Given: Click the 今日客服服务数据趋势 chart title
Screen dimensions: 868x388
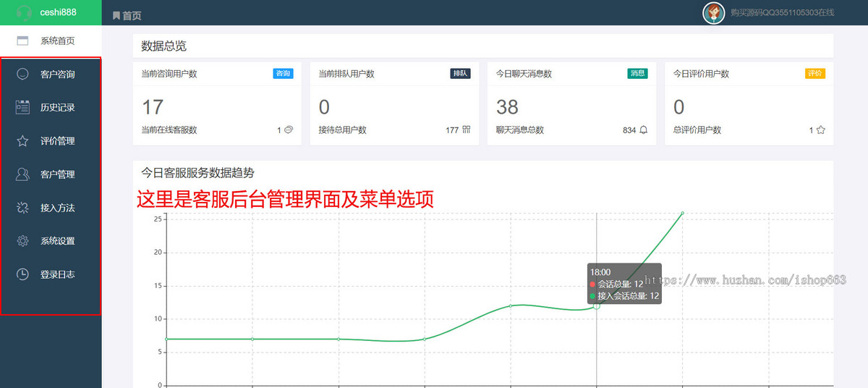Looking at the screenshot, I should pyautogui.click(x=197, y=173).
